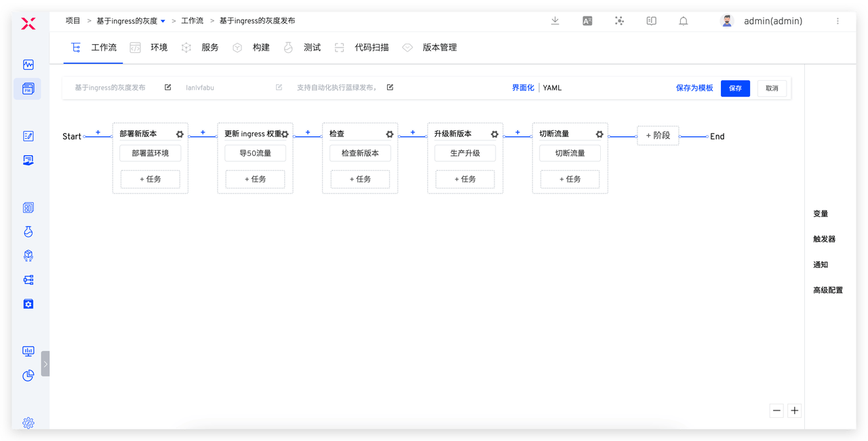Click the blue 保存 button
Viewport: 868px width, 441px height.
[735, 88]
